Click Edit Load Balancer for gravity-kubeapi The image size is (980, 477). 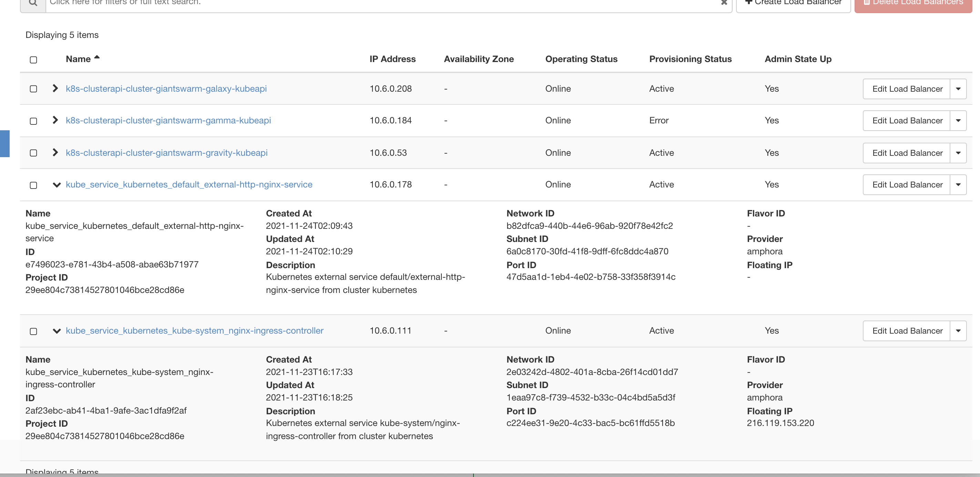907,153
